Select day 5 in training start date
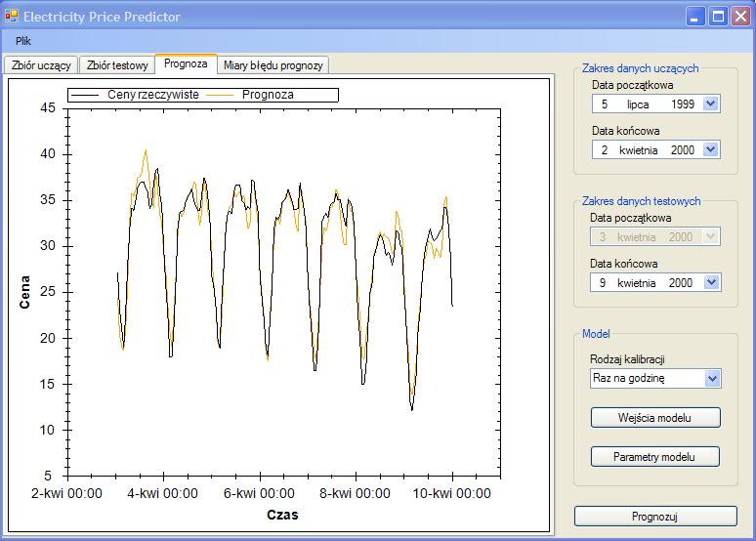The width and height of the screenshot is (756, 541). 605,104
